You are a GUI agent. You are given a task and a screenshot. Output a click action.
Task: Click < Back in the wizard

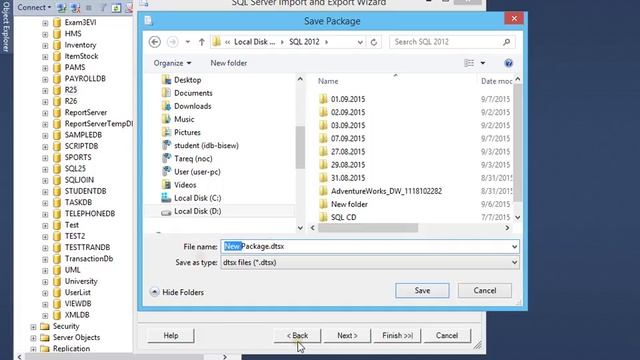[297, 336]
